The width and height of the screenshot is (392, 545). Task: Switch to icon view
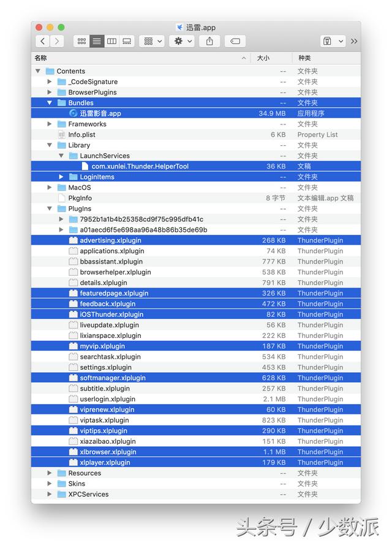pos(81,41)
